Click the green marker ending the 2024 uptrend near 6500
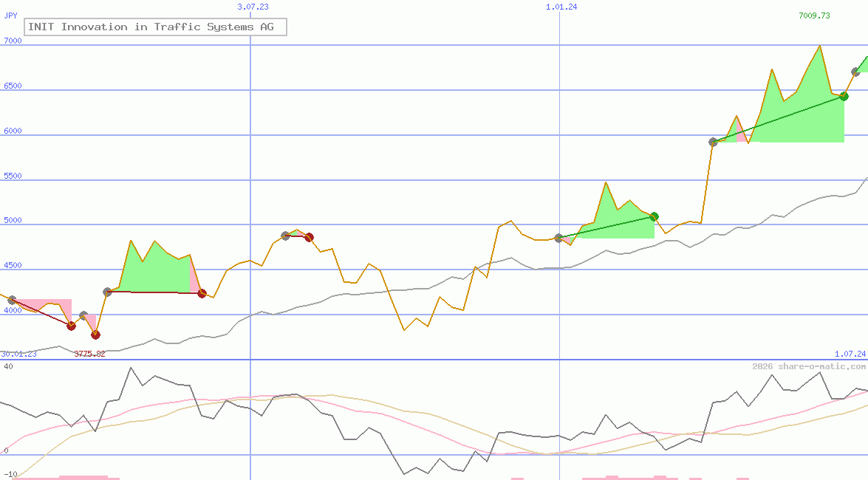The image size is (868, 480). 844,96
